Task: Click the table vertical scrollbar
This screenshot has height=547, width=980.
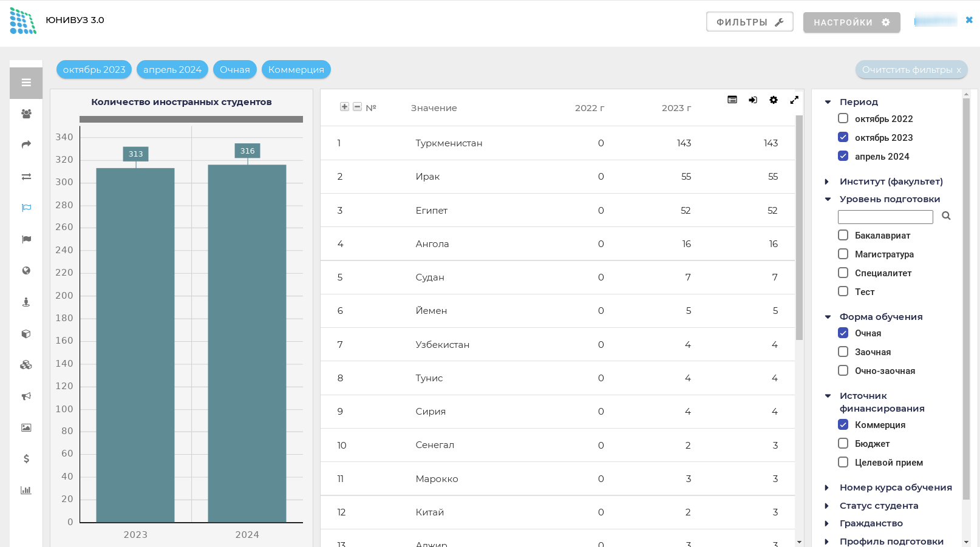Action: (799, 228)
